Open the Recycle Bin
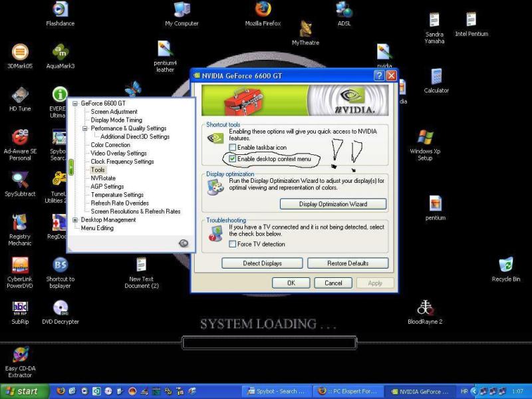The height and width of the screenshot is (399, 532). point(506,265)
